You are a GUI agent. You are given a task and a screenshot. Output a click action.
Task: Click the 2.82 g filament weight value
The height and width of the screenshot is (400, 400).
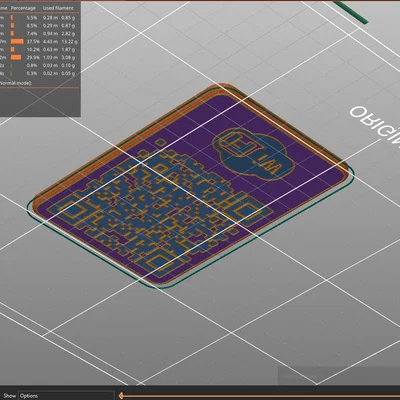[x=68, y=34]
